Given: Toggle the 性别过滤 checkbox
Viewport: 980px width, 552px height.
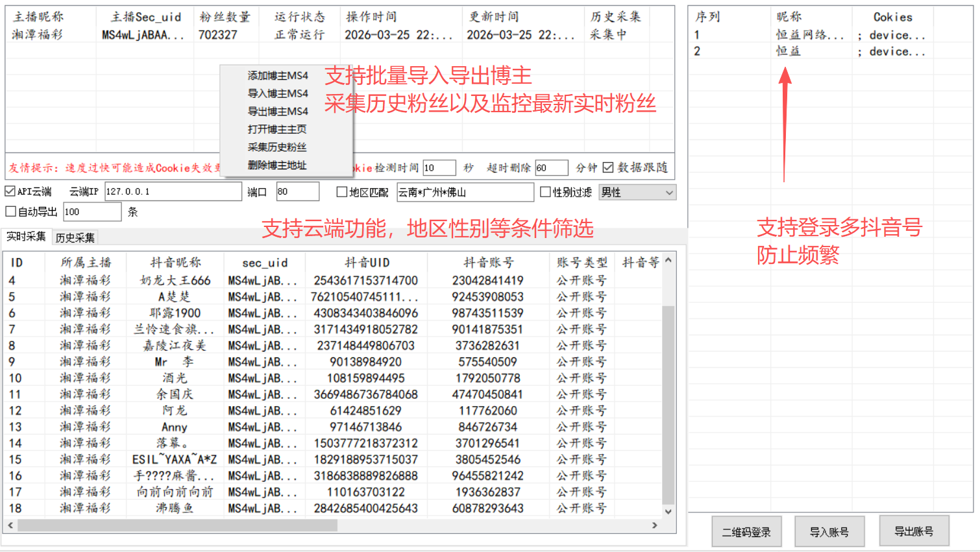Looking at the screenshot, I should 546,192.
